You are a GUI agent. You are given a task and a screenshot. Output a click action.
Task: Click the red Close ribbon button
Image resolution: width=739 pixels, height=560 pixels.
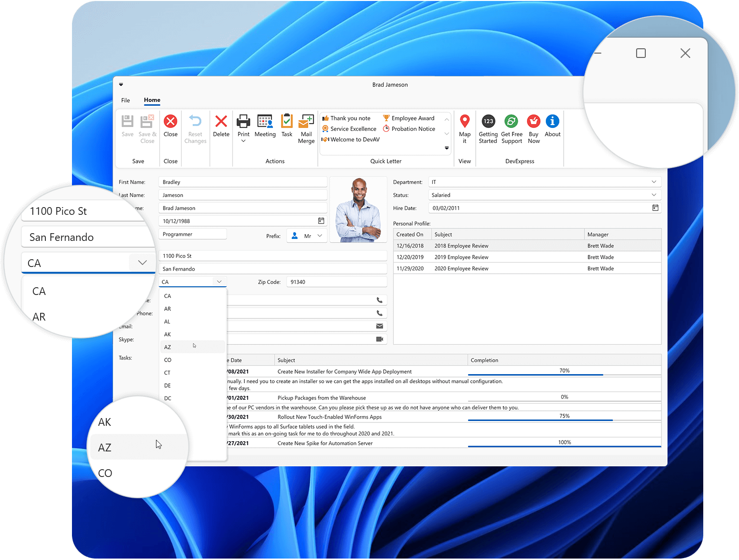171,126
